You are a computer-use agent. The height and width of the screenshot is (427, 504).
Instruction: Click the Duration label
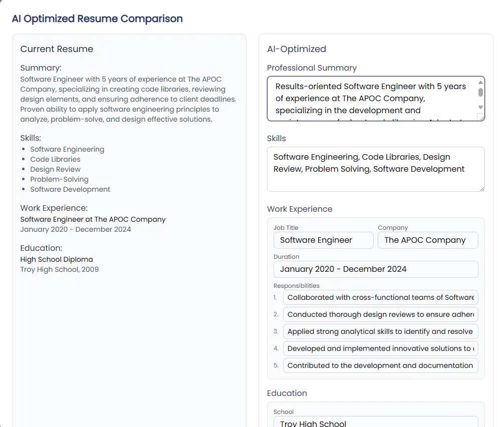(x=287, y=257)
